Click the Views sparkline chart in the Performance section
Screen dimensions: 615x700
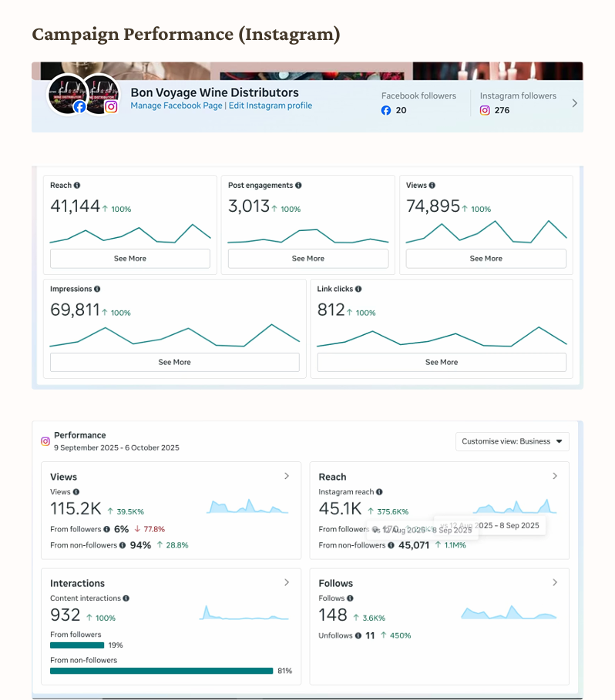(247, 506)
